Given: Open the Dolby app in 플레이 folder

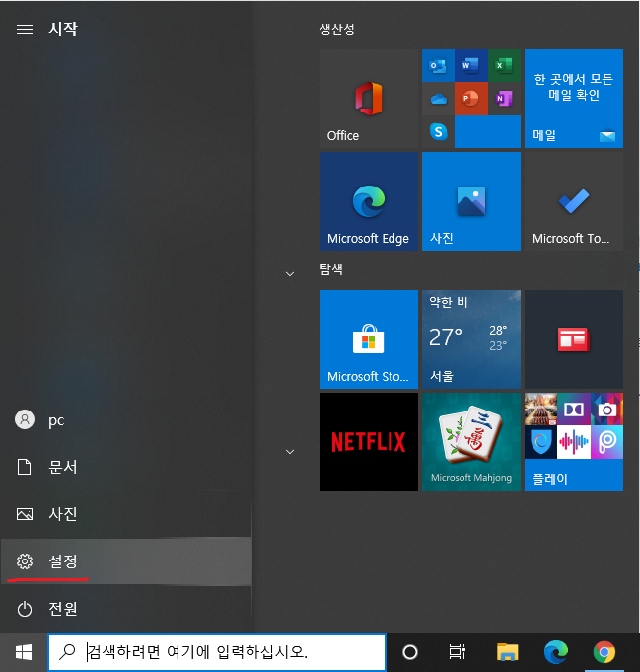Looking at the screenshot, I should pos(574,410).
